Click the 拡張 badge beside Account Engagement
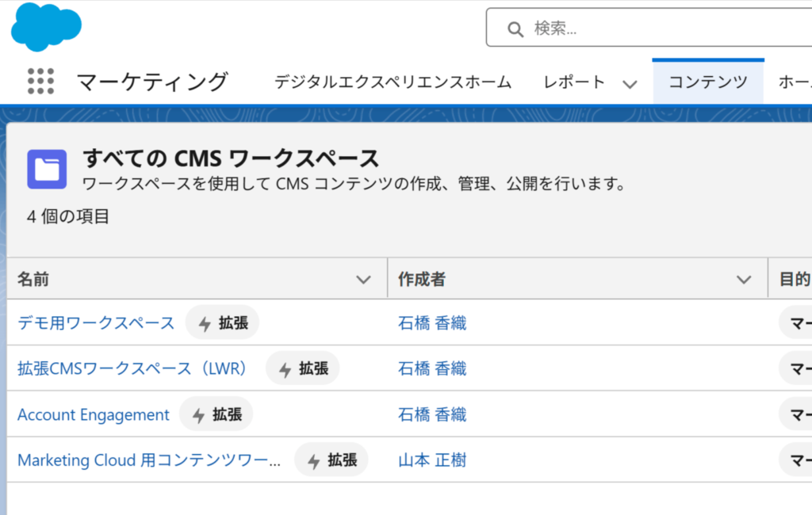Screen dimensions: 812x515 point(216,414)
